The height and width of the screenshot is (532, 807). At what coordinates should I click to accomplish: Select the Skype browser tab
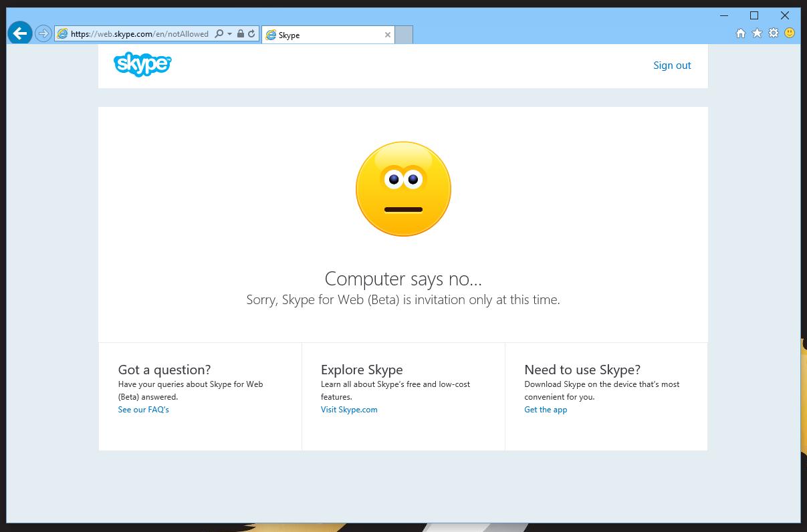coord(328,35)
